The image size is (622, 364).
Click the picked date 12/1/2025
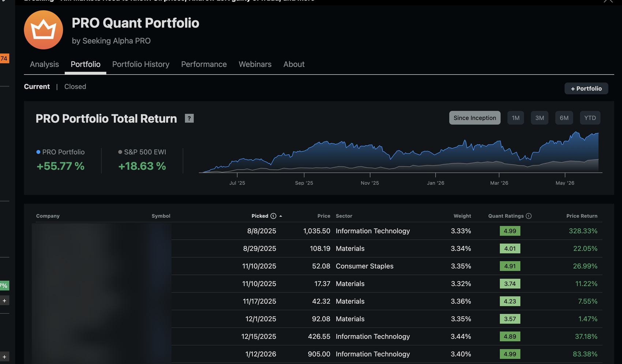(261, 319)
